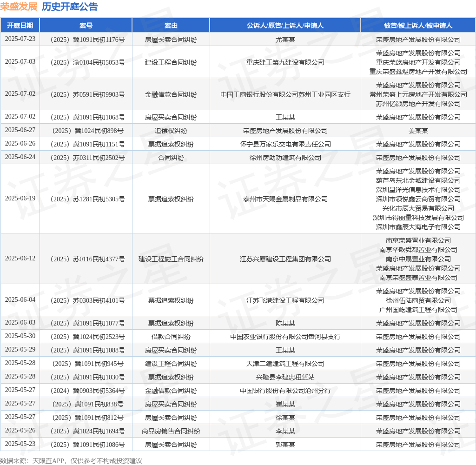Click the case type '追偿权纠纷'

(171, 131)
